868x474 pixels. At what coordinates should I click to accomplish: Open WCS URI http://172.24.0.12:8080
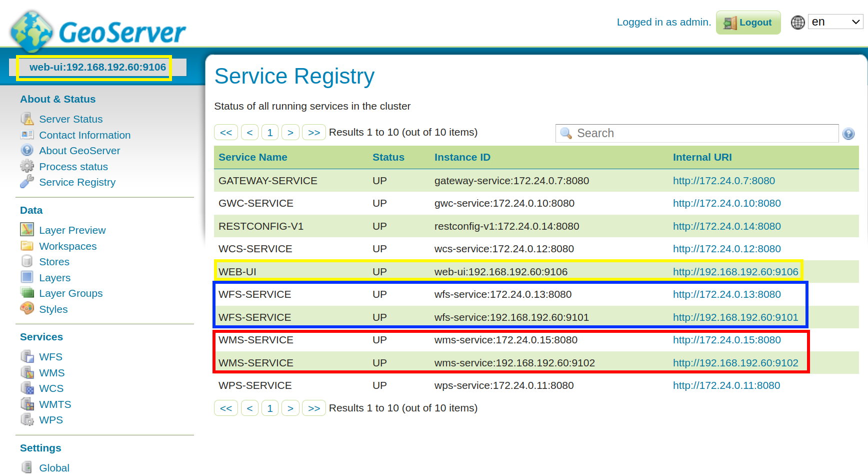click(x=727, y=249)
